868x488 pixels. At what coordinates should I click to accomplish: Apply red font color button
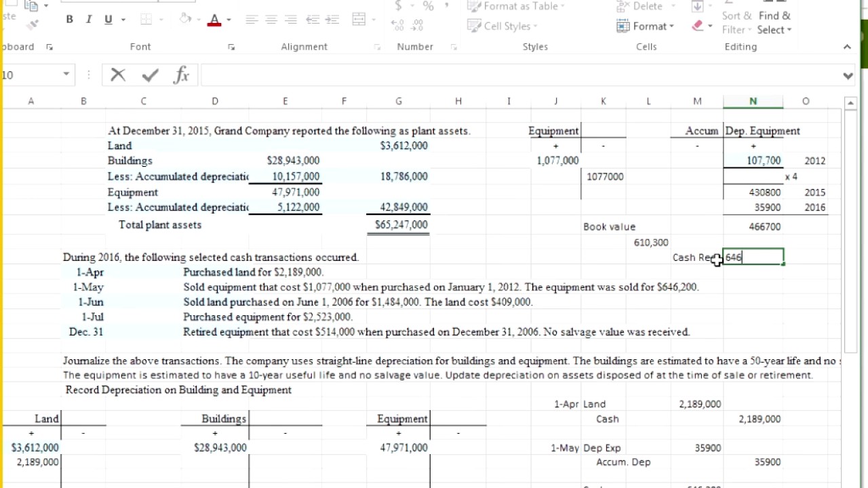pyautogui.click(x=214, y=20)
